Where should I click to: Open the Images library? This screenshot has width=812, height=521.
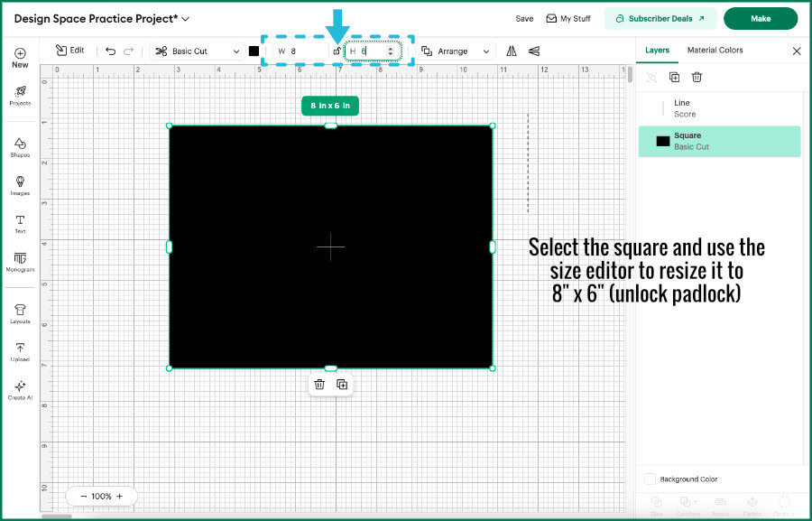tap(20, 186)
